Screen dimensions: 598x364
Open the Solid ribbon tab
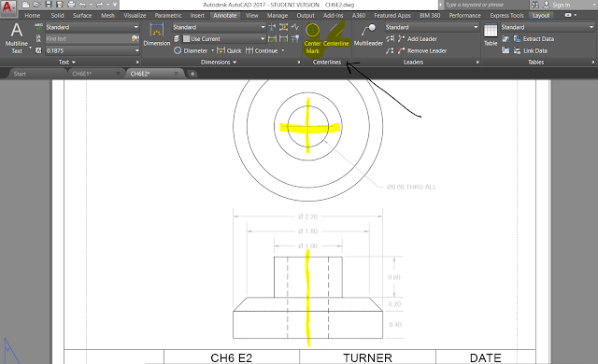[x=57, y=16]
